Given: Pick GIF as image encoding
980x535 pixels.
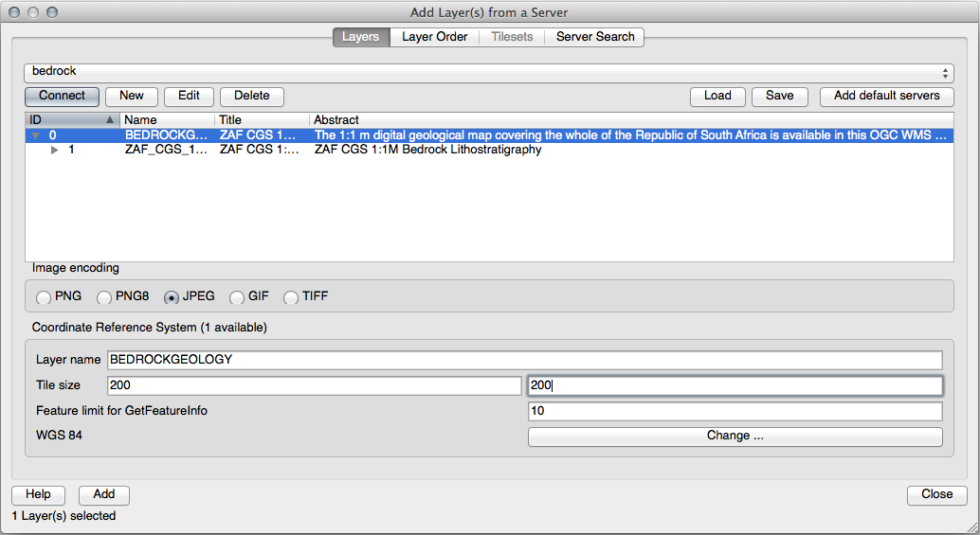Looking at the screenshot, I should click(237, 297).
